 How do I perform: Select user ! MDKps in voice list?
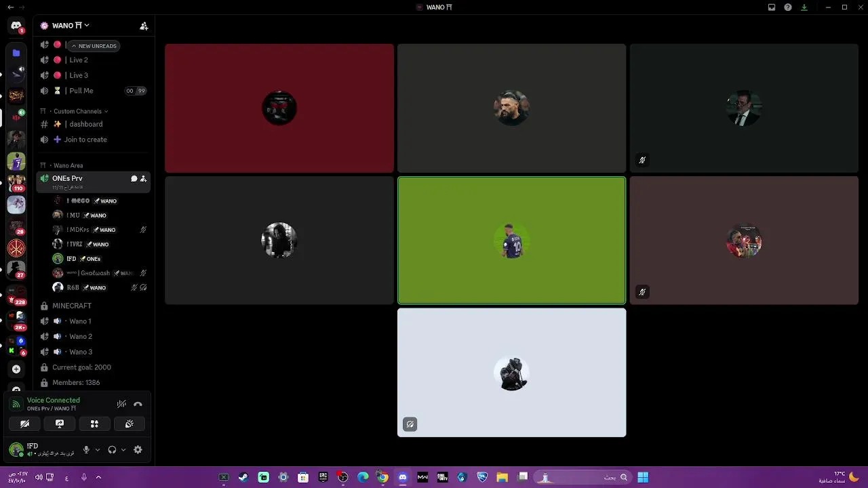100,230
